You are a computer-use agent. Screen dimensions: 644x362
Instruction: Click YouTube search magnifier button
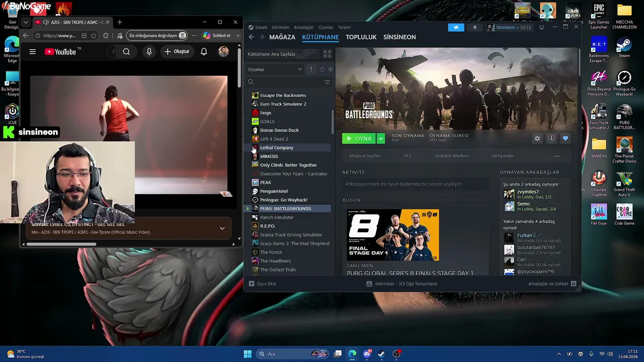pos(126,51)
